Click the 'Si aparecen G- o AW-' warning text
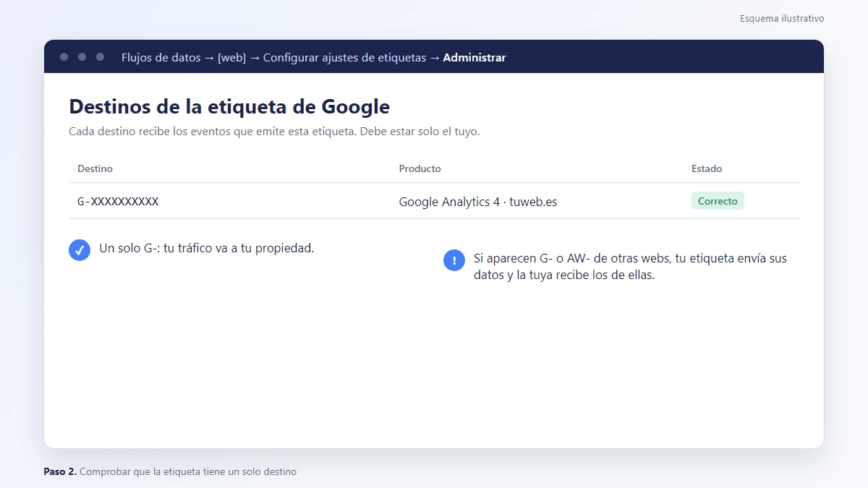This screenshot has height=488, width=868. pyautogui.click(x=630, y=267)
